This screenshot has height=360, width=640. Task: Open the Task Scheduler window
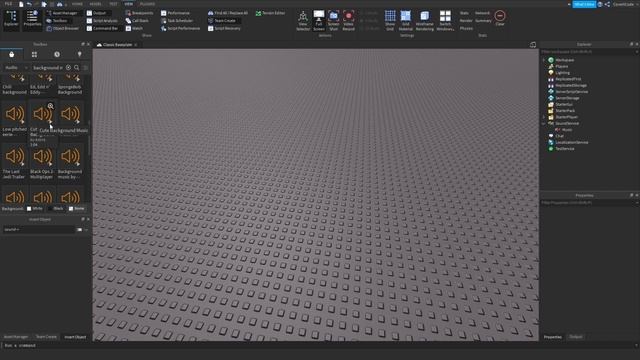click(x=177, y=20)
